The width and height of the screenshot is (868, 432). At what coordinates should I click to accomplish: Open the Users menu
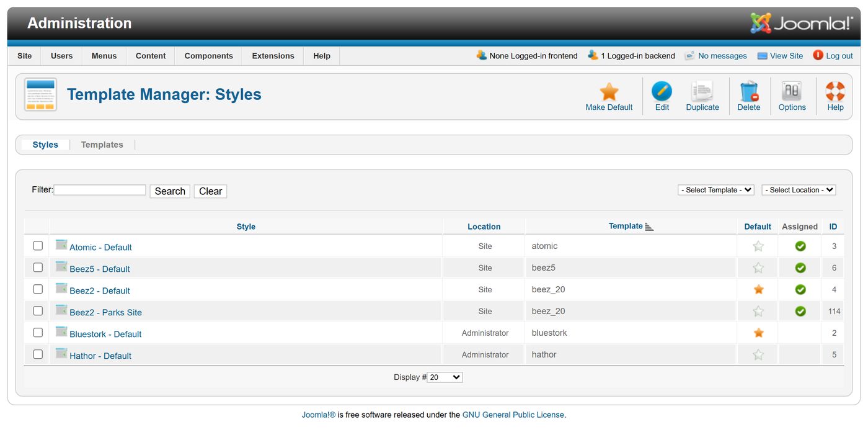point(62,56)
